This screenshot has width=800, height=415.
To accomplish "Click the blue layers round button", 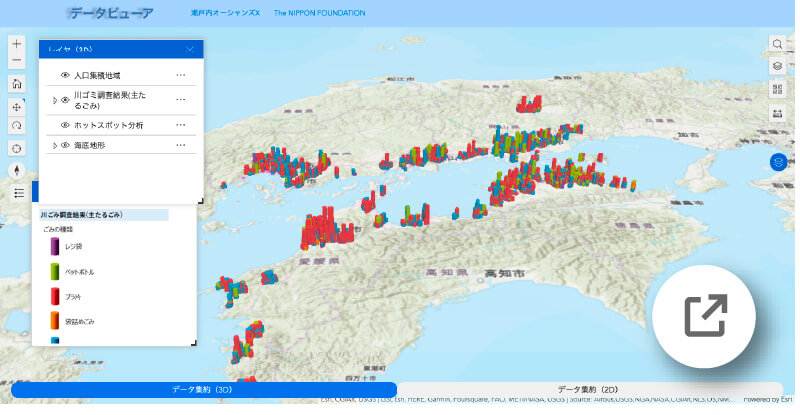I will [777, 161].
